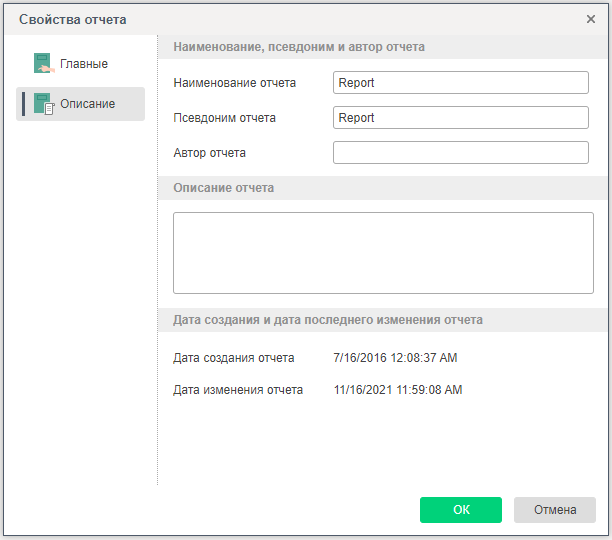612x540 pixels.
Task: Click the Наименование отчета field label
Action: [234, 83]
